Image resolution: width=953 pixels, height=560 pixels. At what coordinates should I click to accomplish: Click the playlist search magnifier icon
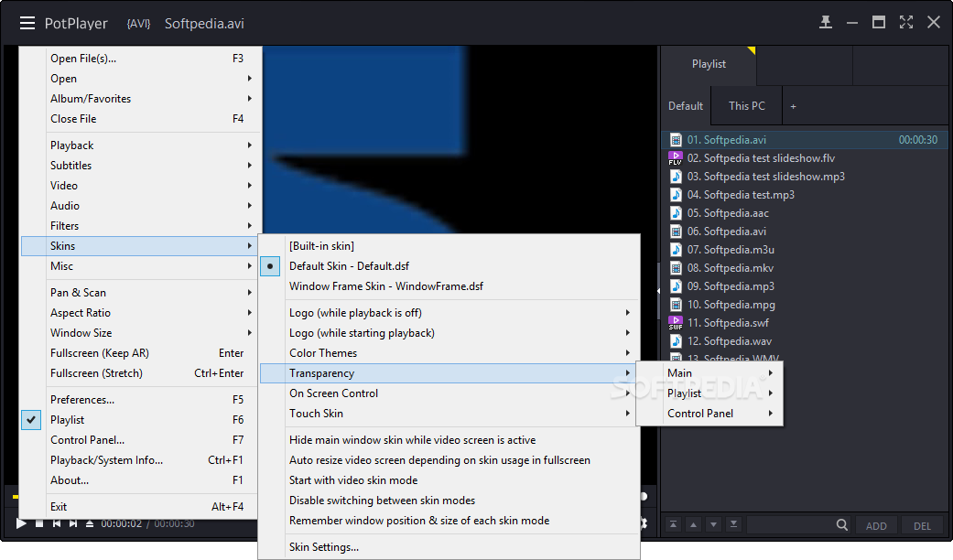click(x=842, y=525)
